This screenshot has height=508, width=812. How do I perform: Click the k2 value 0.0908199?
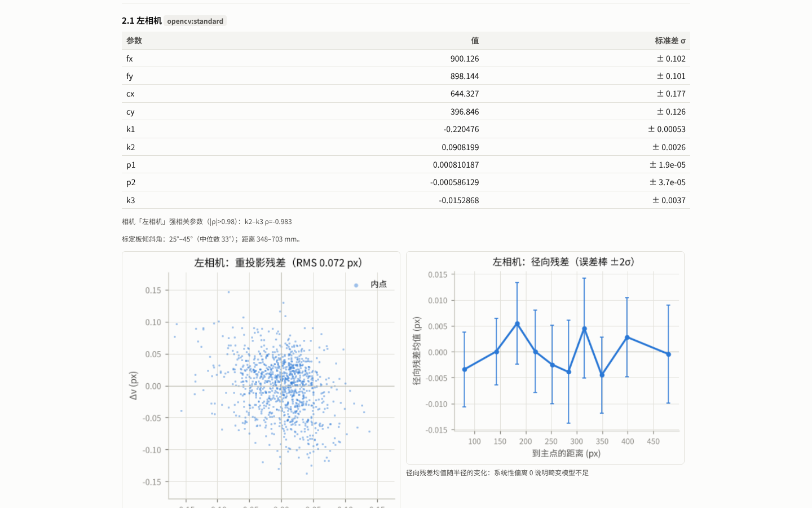[460, 147]
